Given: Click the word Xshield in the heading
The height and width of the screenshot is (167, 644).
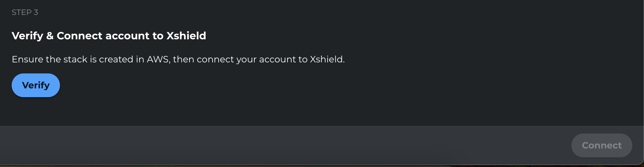Looking at the screenshot, I should [186, 36].
